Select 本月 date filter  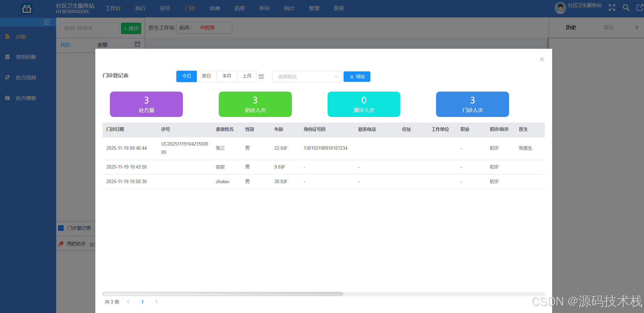coord(227,76)
